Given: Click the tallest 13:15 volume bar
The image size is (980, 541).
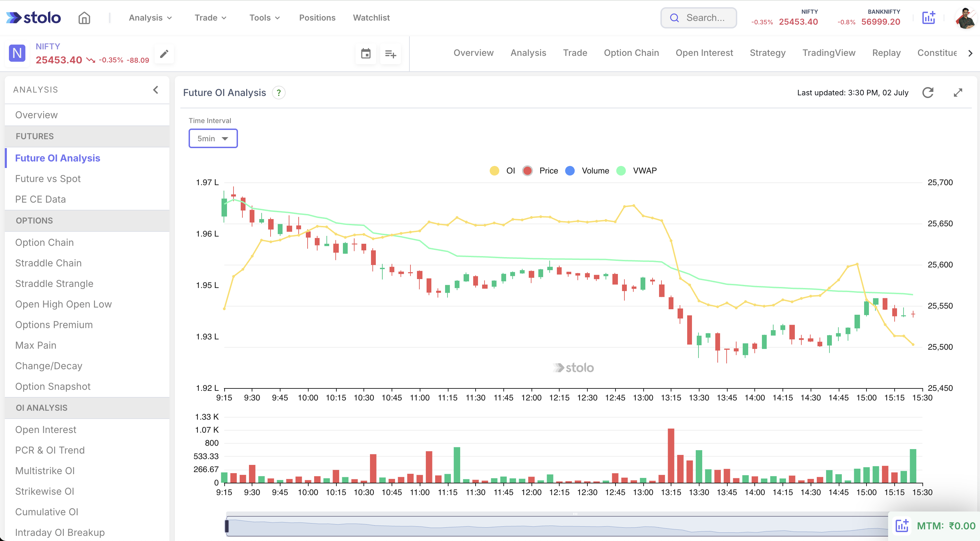Looking at the screenshot, I should click(x=671, y=455).
